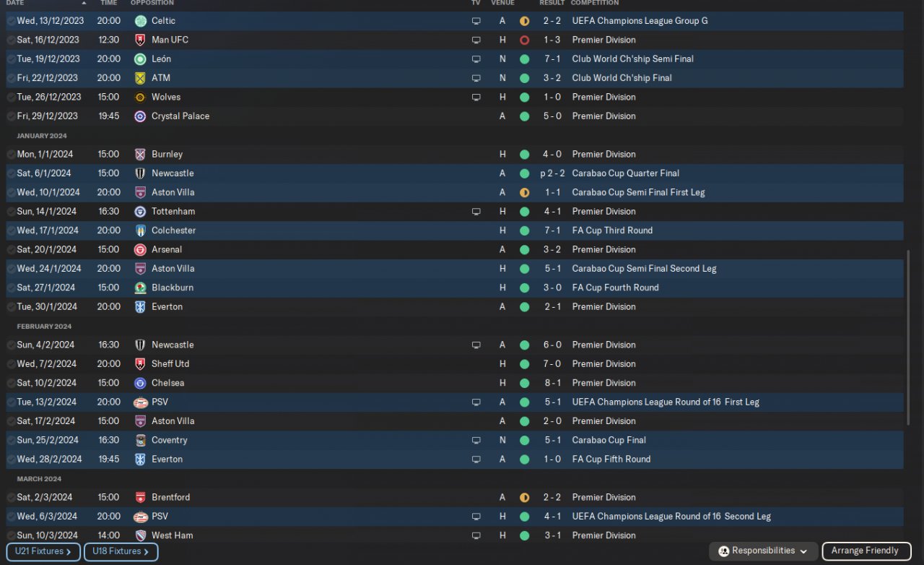924x565 pixels.
Task: Click the red loss indicator for Man UFC
Action: pos(524,40)
